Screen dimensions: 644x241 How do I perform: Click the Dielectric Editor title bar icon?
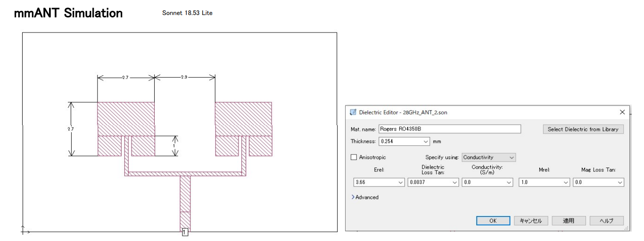[x=353, y=112]
